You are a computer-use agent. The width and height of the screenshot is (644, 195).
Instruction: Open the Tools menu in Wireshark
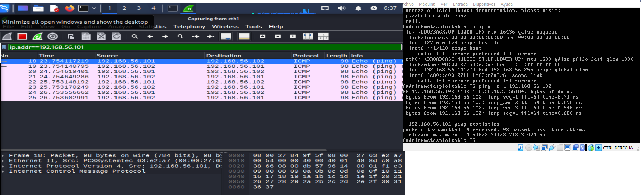click(x=254, y=27)
